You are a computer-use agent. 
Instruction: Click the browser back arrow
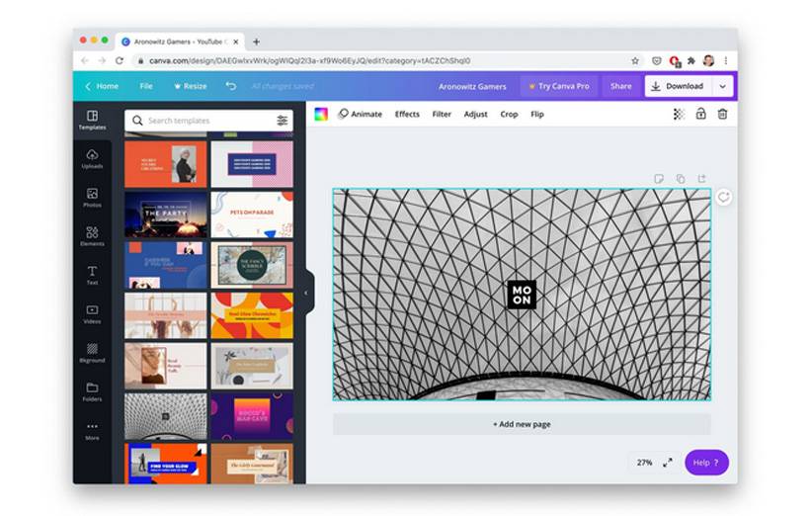(85, 60)
